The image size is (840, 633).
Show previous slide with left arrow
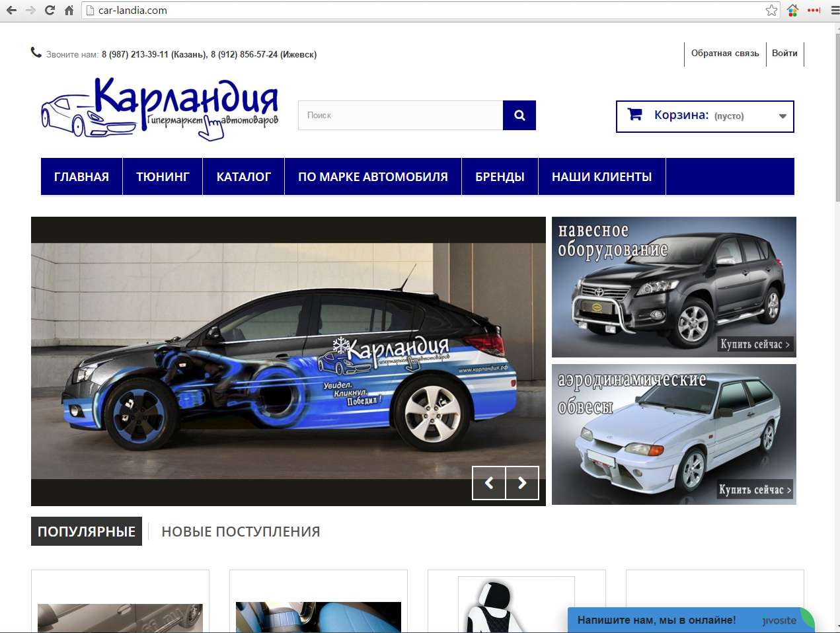tap(489, 483)
